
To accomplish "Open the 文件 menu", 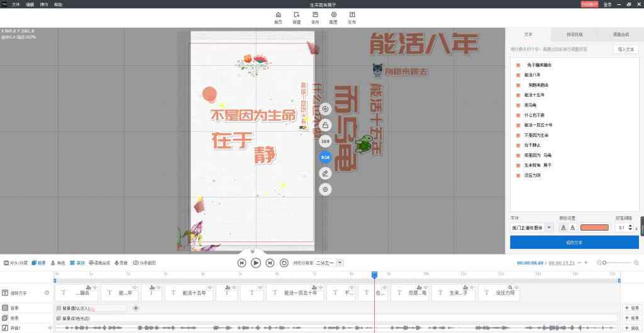I will pyautogui.click(x=16, y=4).
